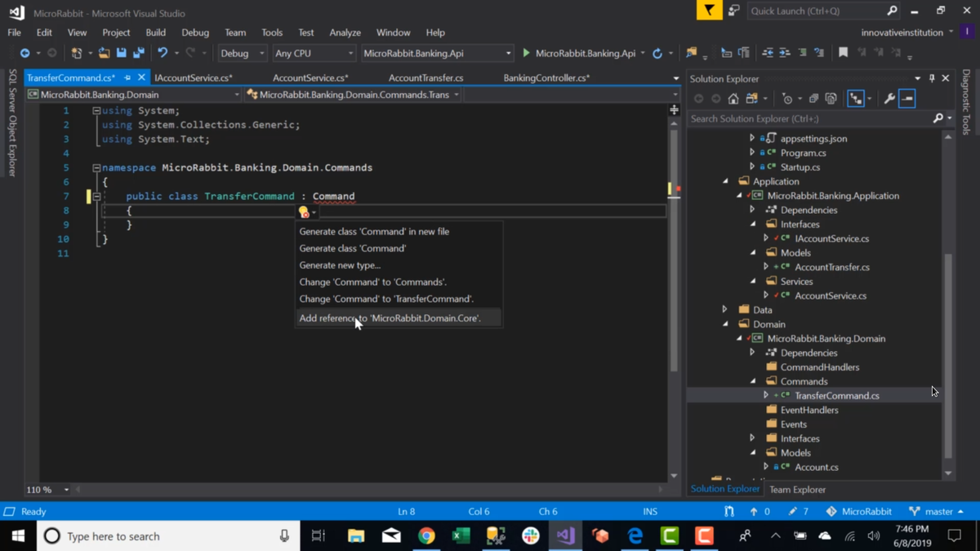Open the innovativeinstitution account dropdown
Screen dimensions: 980x551
click(x=906, y=33)
